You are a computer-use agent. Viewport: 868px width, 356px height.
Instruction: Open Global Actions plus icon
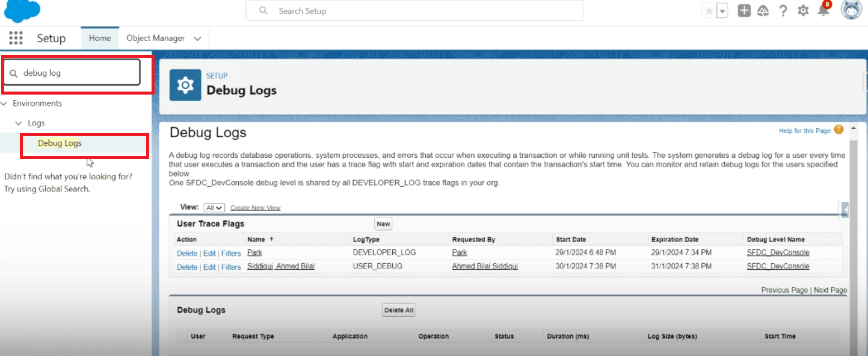click(744, 11)
